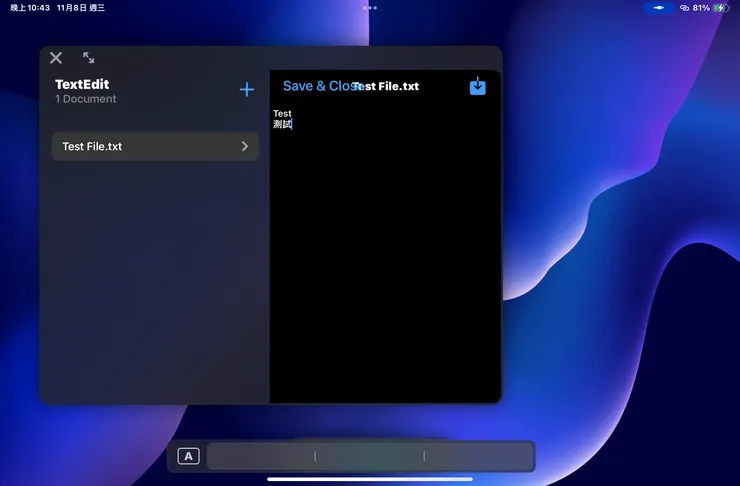This screenshot has height=486, width=740.
Task: Click the word Test in the editor
Action: [x=282, y=113]
